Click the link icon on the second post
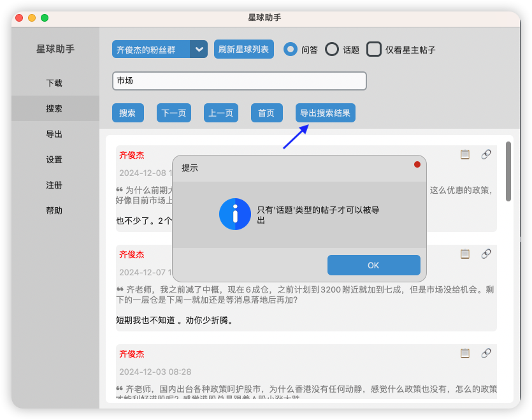 (x=486, y=254)
